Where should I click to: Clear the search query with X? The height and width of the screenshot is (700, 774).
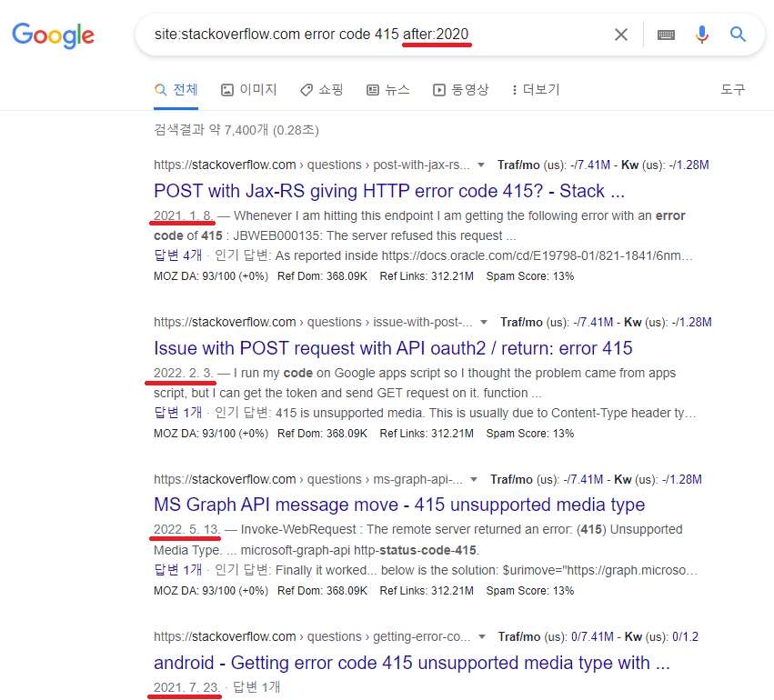tap(621, 35)
